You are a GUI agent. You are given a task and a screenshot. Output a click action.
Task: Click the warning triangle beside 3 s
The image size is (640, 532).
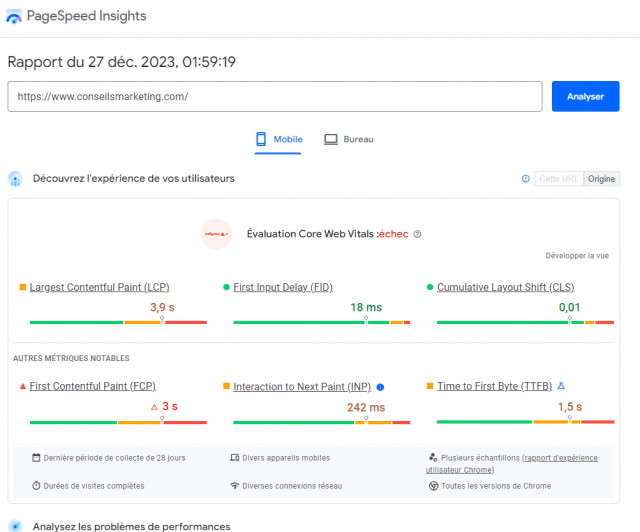click(x=154, y=407)
